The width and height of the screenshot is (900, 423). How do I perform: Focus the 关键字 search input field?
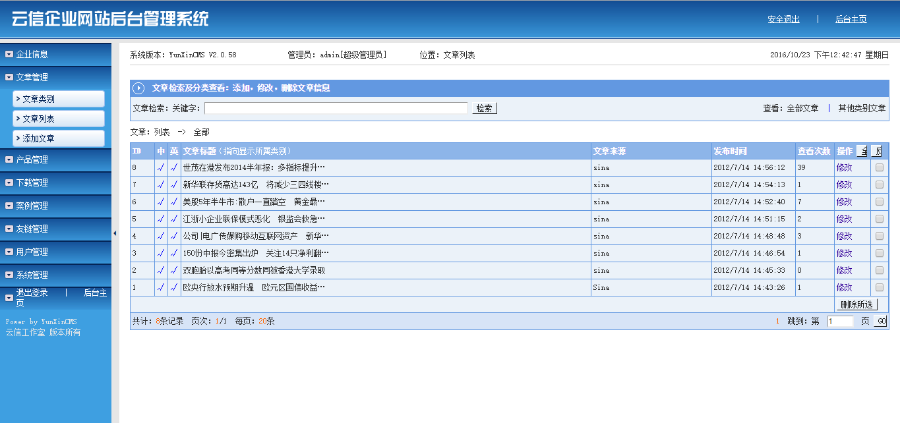tap(336, 108)
